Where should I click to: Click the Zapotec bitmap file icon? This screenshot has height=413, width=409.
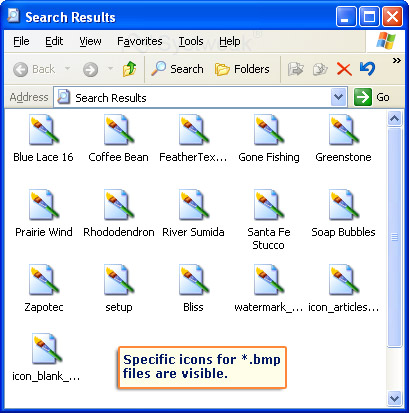44,279
